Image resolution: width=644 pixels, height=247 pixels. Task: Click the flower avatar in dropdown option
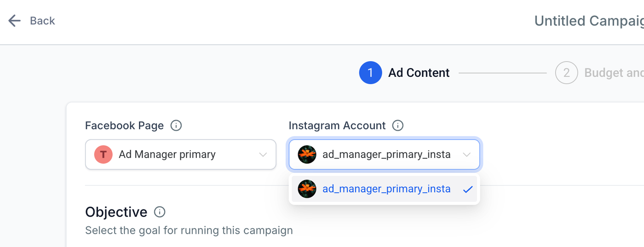click(x=307, y=189)
